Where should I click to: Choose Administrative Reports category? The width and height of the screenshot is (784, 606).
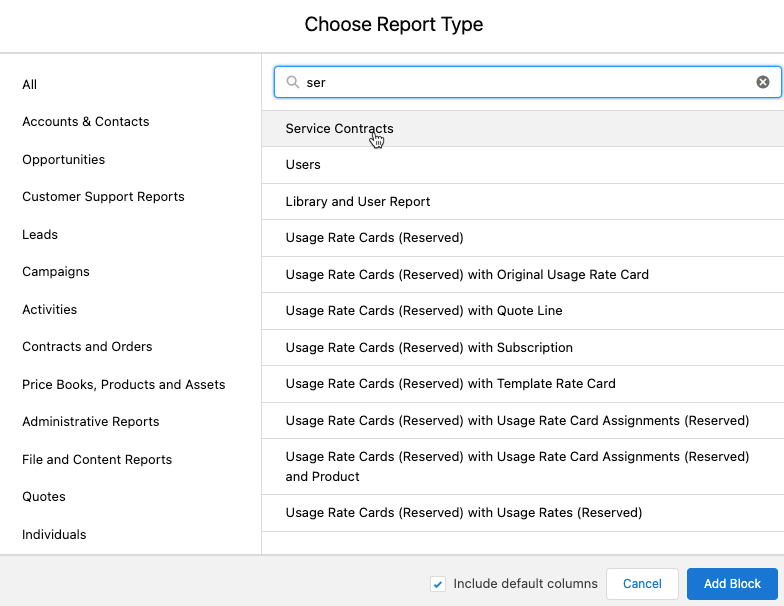[x=91, y=422]
